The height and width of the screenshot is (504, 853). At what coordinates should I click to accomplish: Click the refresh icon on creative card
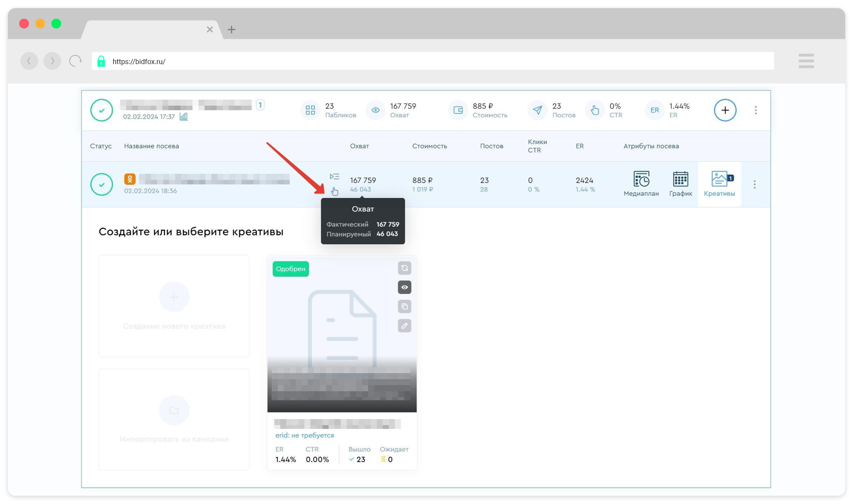pyautogui.click(x=404, y=268)
